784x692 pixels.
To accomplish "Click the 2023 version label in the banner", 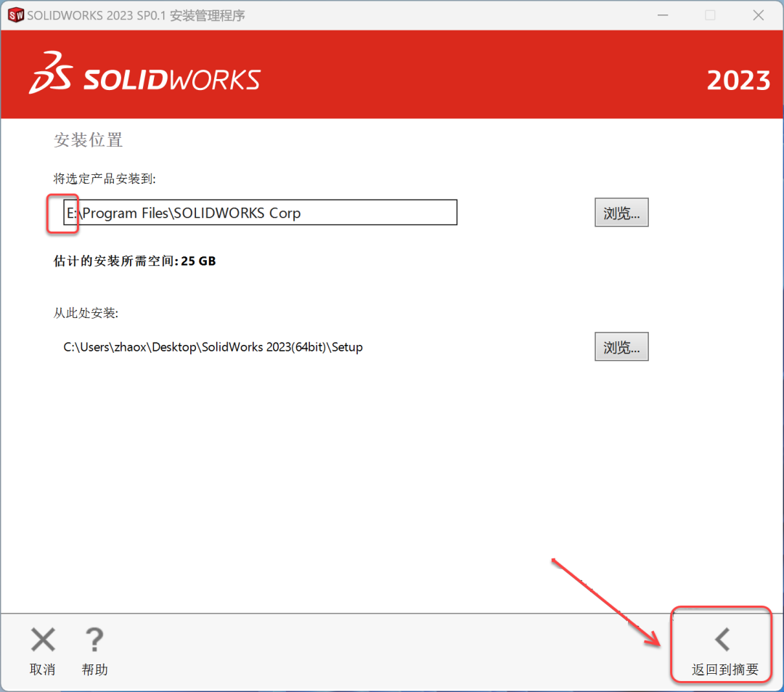I will click(x=739, y=81).
